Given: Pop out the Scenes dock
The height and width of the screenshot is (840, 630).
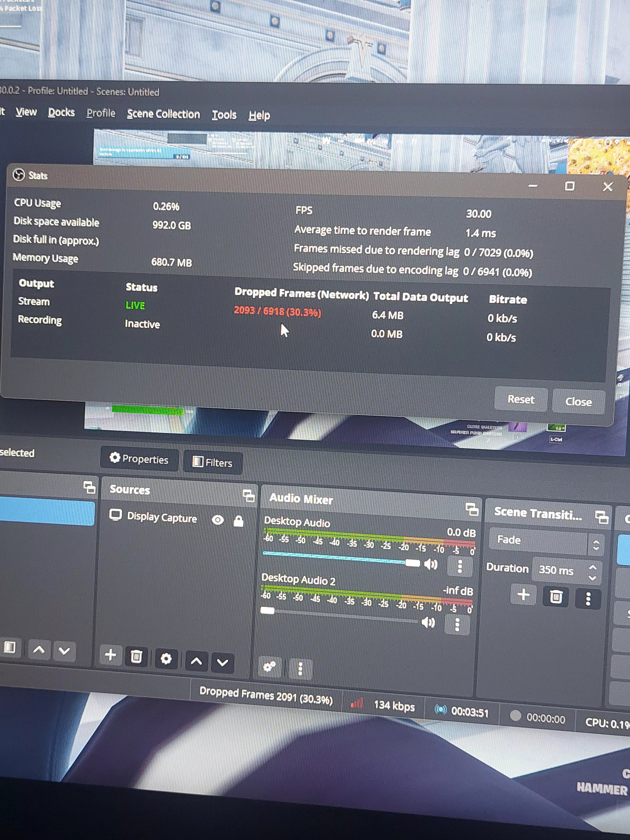Looking at the screenshot, I should [89, 487].
